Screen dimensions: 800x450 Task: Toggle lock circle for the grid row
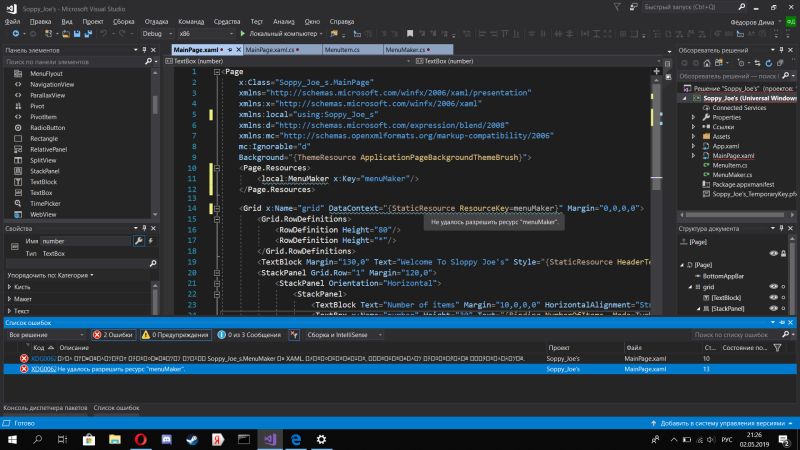click(x=784, y=287)
